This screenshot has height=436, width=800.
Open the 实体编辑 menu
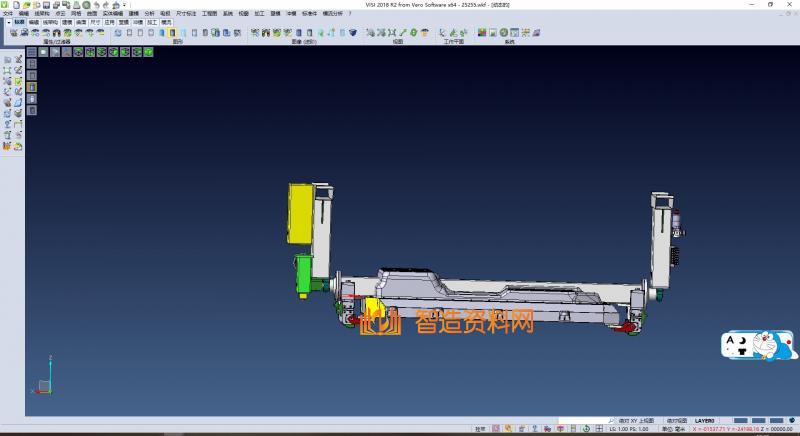coord(113,13)
